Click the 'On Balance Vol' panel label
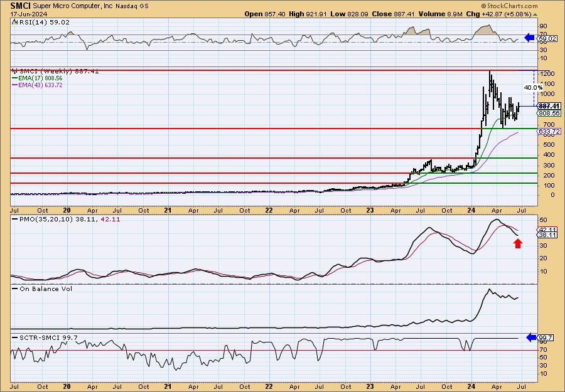 point(46,289)
